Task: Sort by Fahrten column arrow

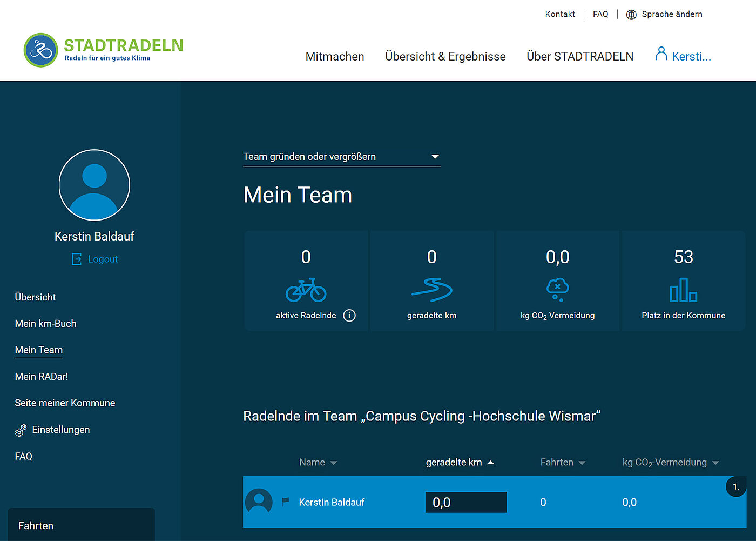Action: point(582,463)
